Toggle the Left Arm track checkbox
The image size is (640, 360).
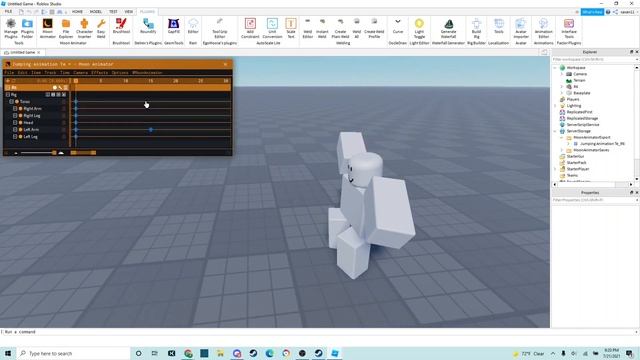coord(15,129)
